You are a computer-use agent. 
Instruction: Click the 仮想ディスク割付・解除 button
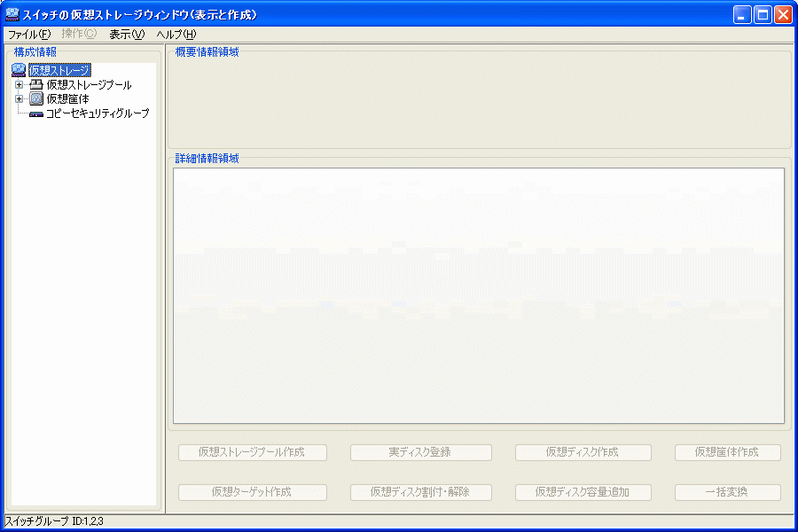[421, 492]
